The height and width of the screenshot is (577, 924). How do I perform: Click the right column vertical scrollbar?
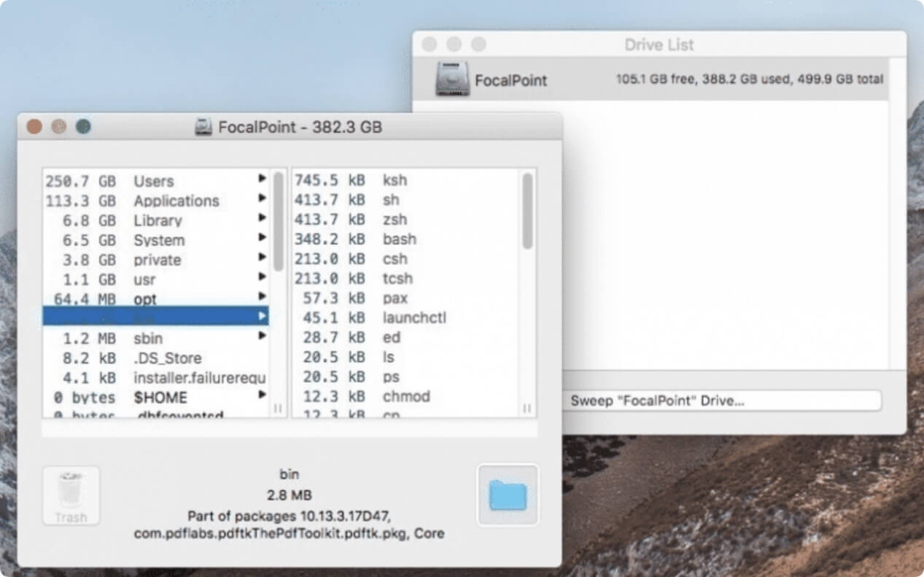[x=527, y=212]
